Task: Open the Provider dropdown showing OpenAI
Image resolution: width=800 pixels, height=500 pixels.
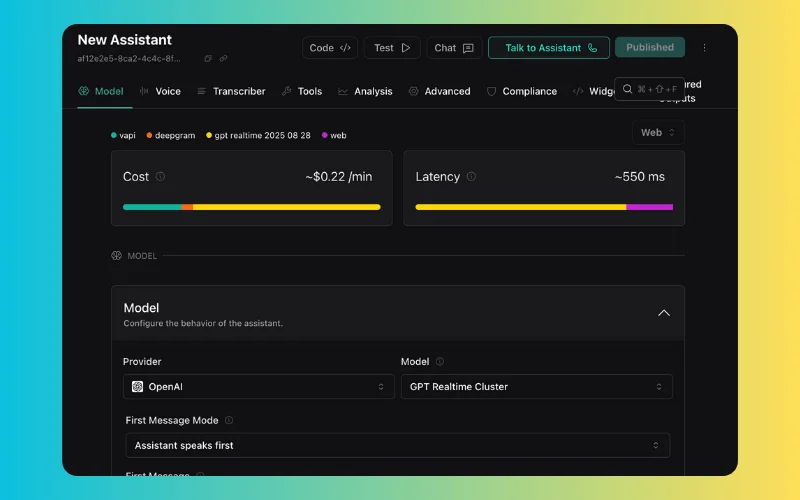Action: [x=258, y=387]
